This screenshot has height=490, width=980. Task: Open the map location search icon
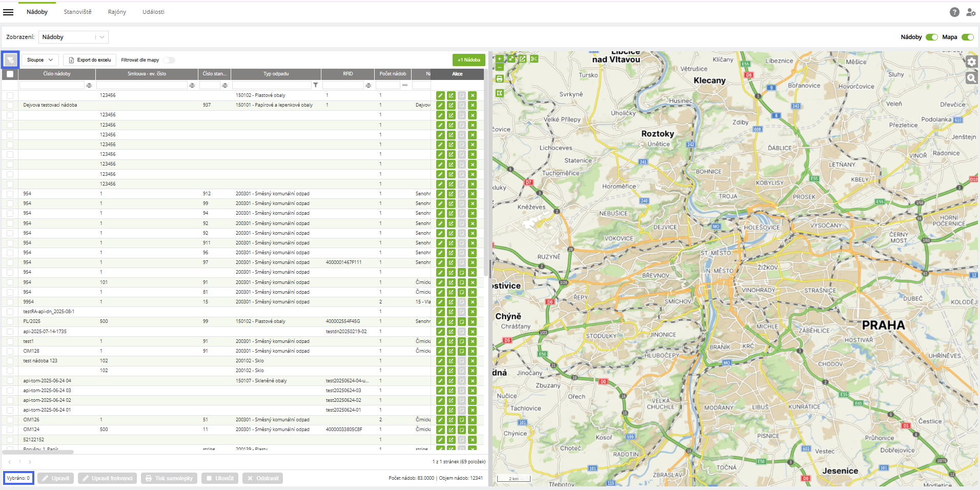tap(971, 78)
